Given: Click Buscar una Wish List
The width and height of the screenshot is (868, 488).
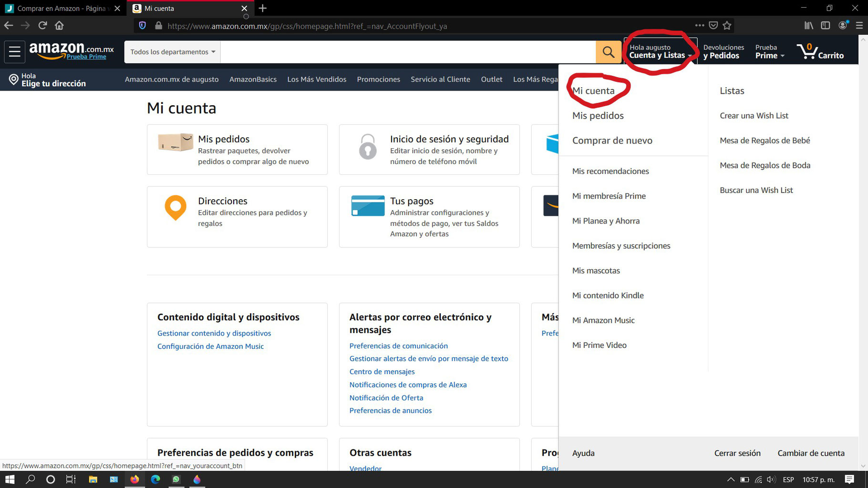Looking at the screenshot, I should [x=756, y=190].
